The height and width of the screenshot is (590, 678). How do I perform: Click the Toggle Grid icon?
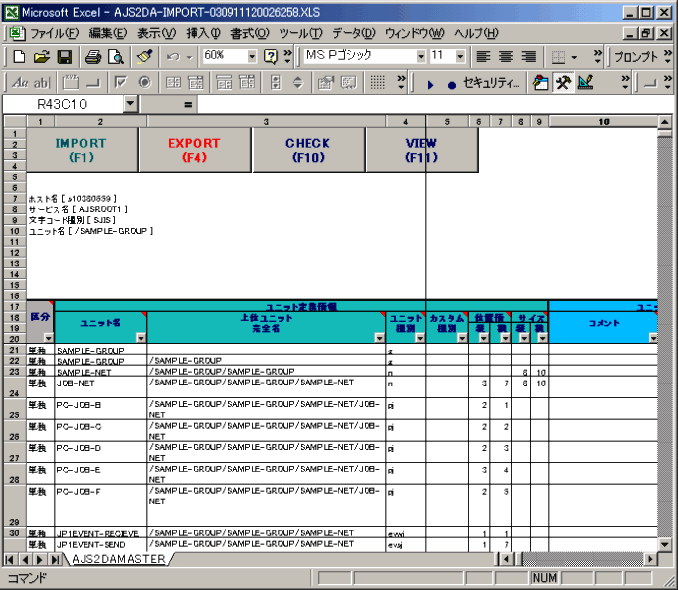pos(377,82)
